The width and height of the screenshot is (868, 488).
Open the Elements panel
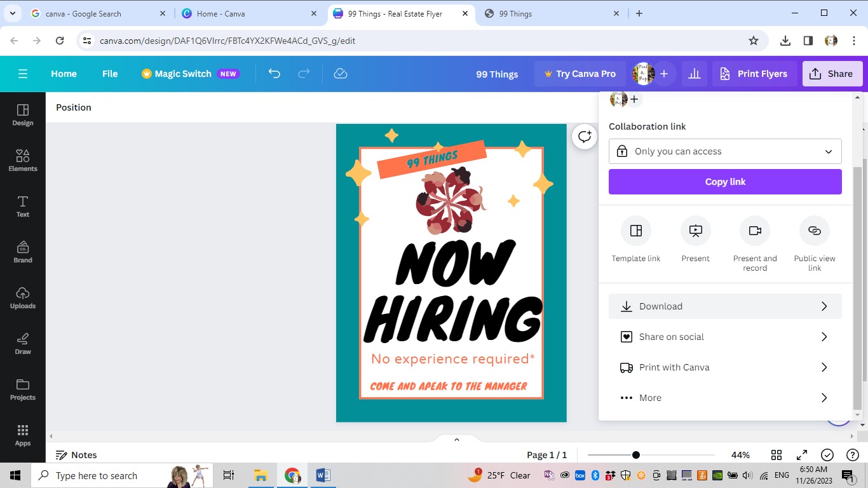pos(22,161)
